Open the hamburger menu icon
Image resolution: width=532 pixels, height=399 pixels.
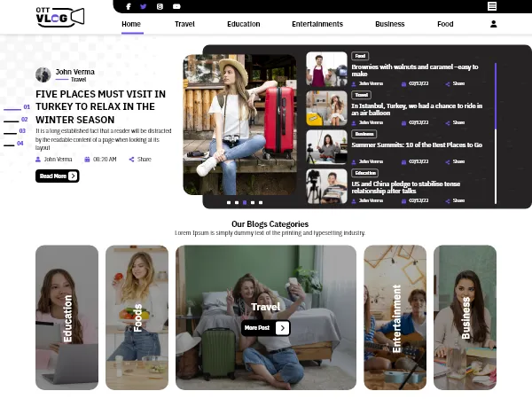492,6
